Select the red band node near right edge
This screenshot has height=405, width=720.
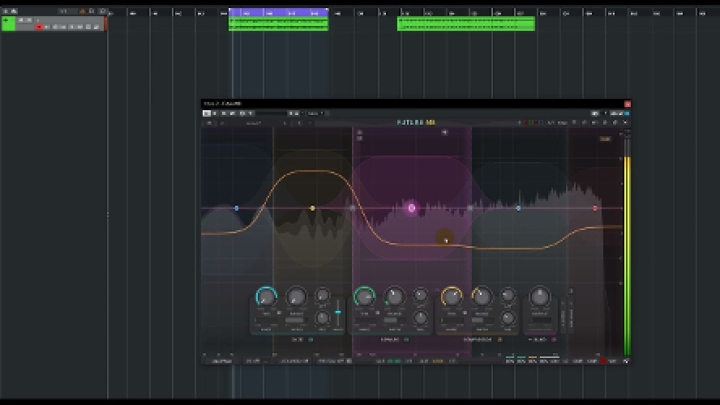(595, 208)
